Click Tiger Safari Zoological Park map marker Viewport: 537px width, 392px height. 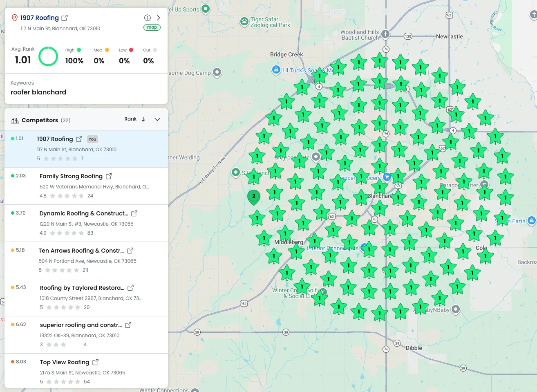(x=244, y=22)
